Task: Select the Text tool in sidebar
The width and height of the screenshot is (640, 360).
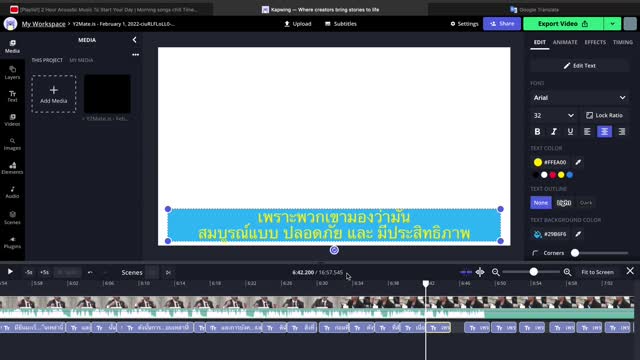Action: [x=12, y=96]
